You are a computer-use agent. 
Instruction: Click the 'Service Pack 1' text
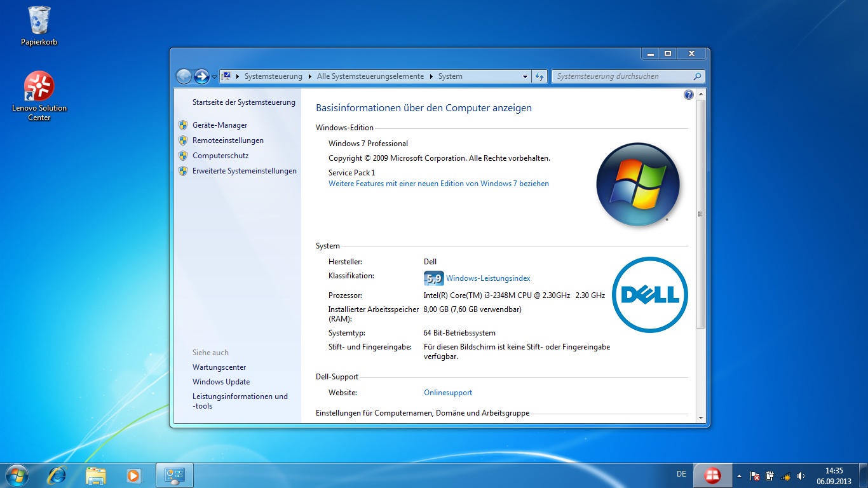[x=351, y=173]
